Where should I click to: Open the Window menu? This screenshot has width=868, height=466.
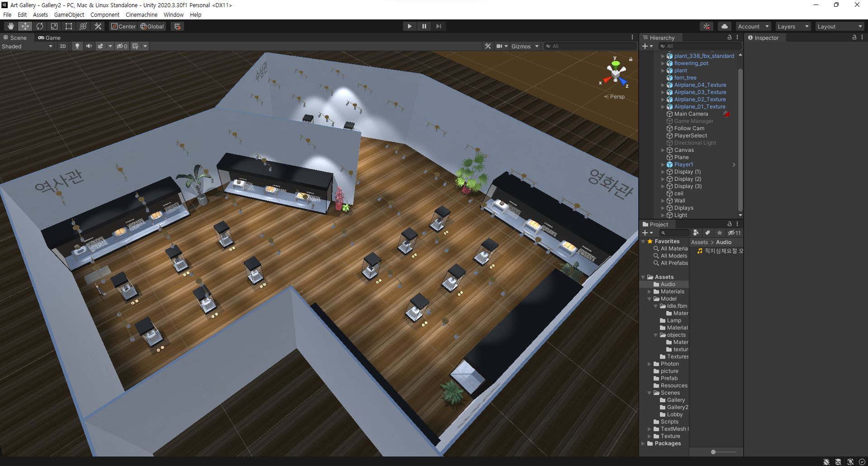(174, 14)
